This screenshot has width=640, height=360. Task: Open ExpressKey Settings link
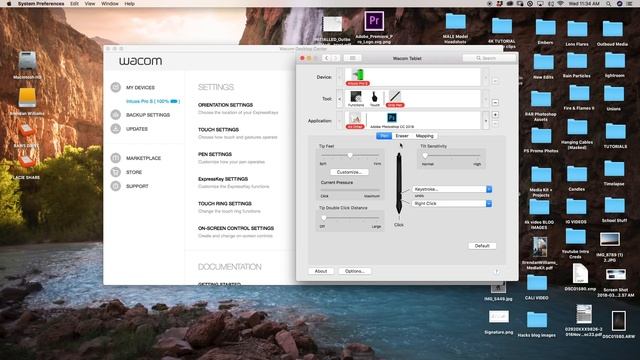click(x=223, y=179)
